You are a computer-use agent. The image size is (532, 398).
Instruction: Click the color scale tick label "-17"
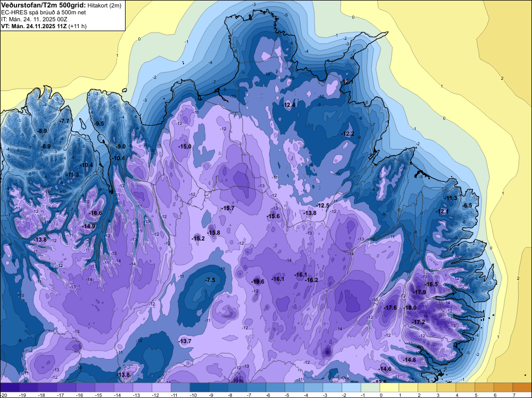(61, 395)
